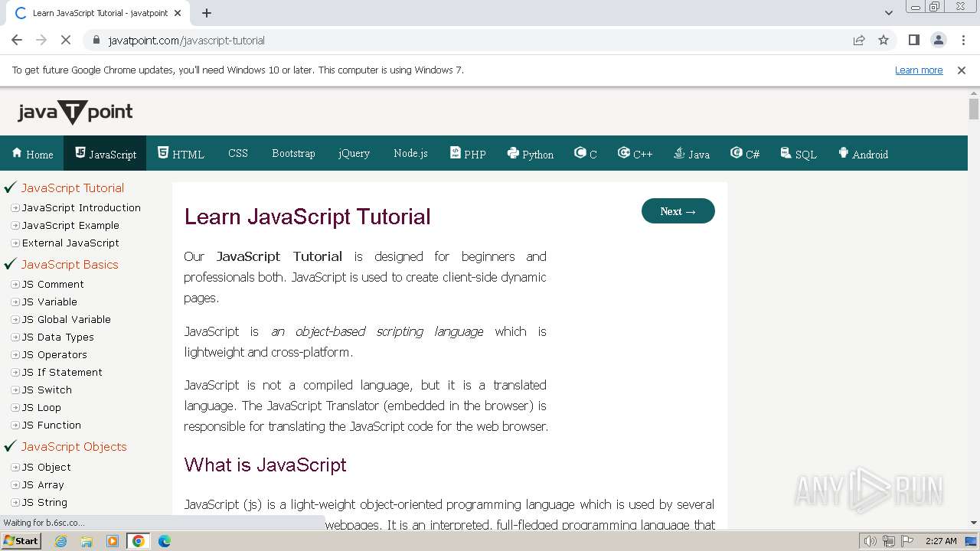Click the Learn more link
This screenshot has height=551, width=980.
pos(919,70)
